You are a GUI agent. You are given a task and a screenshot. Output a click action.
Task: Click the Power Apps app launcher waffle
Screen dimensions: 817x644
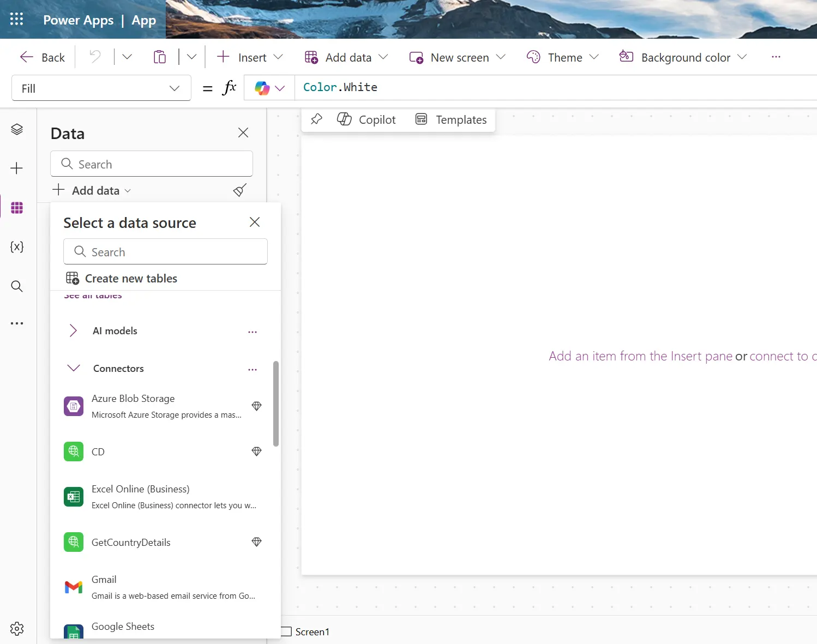pyautogui.click(x=16, y=19)
